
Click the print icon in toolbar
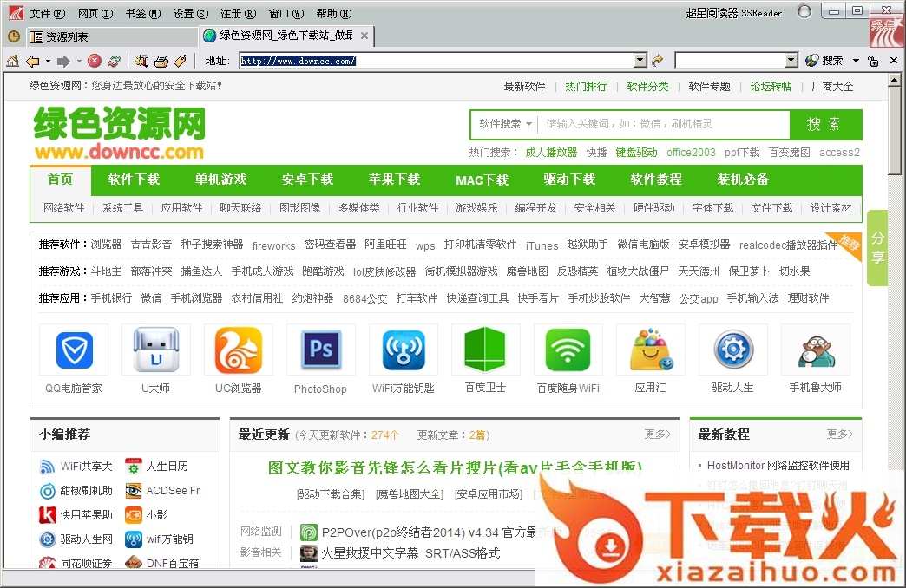point(161,61)
